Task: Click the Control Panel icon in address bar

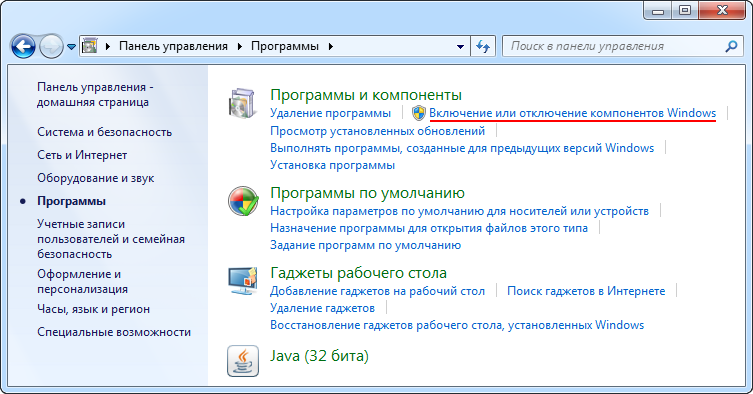Action: click(90, 46)
